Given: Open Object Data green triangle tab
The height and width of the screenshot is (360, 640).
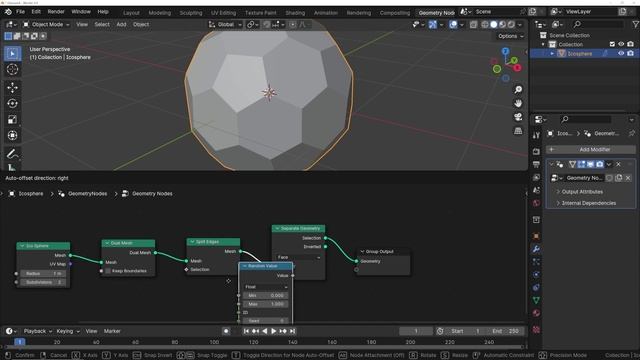Looking at the screenshot, I should coord(536,300).
